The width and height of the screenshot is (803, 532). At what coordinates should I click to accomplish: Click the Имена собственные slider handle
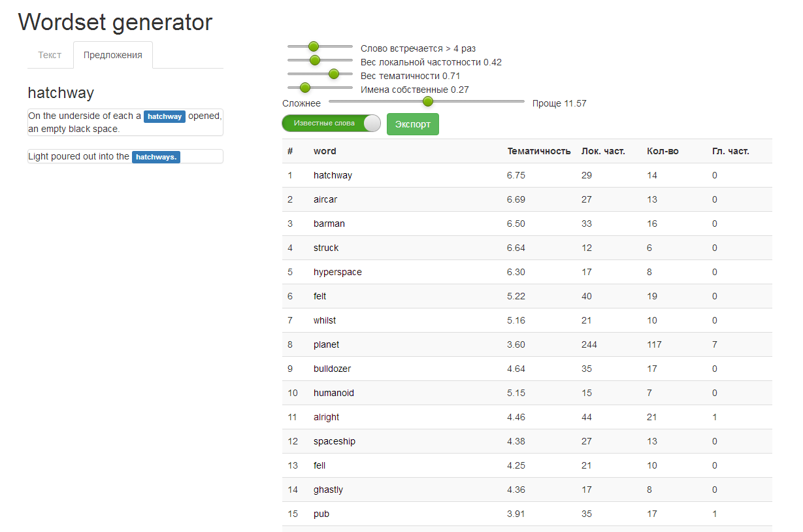tap(304, 88)
